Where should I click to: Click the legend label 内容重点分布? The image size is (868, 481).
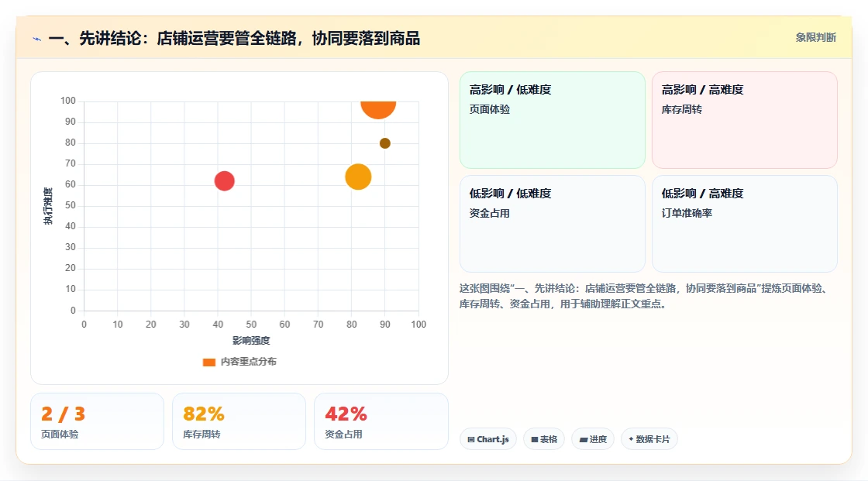(249, 362)
